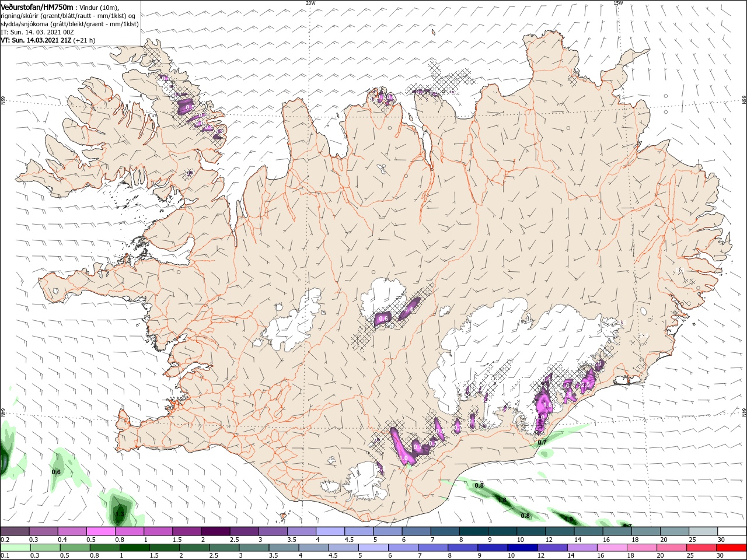Click the 'rigning/skúrir (grænt/blátt/rautt' legend description line
The image size is (747, 560).
(x=67, y=15)
